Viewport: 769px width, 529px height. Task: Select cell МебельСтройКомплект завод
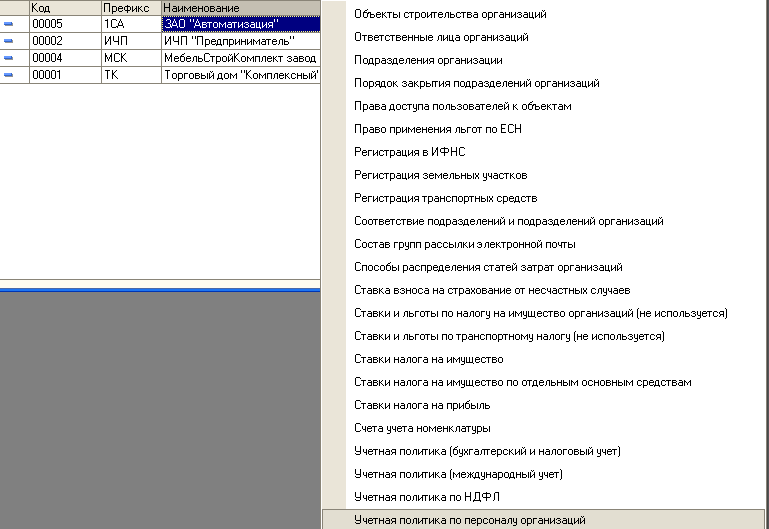pos(241,58)
